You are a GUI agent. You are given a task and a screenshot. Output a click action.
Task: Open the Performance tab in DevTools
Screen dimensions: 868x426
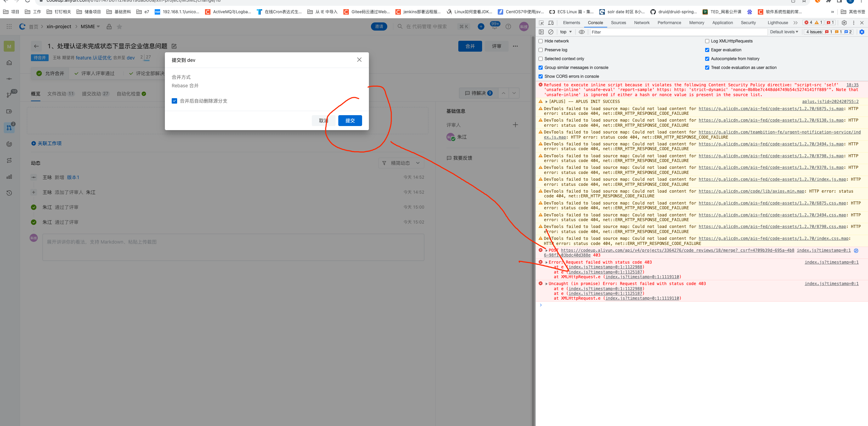pyautogui.click(x=669, y=23)
